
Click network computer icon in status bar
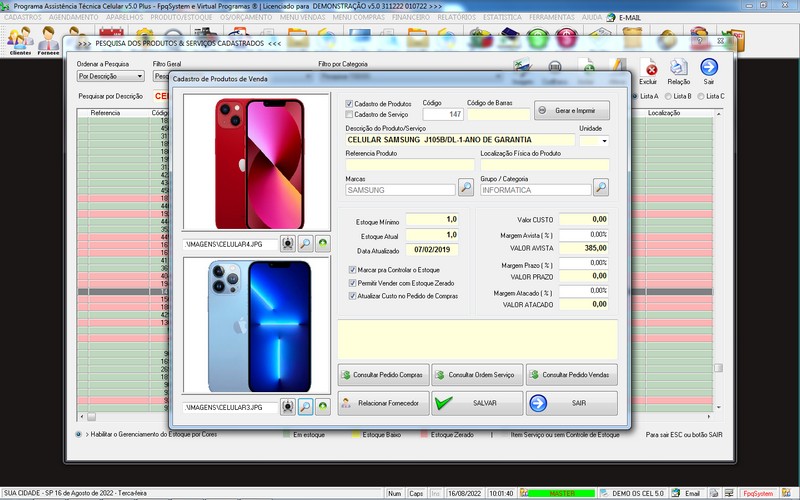[x=729, y=493]
